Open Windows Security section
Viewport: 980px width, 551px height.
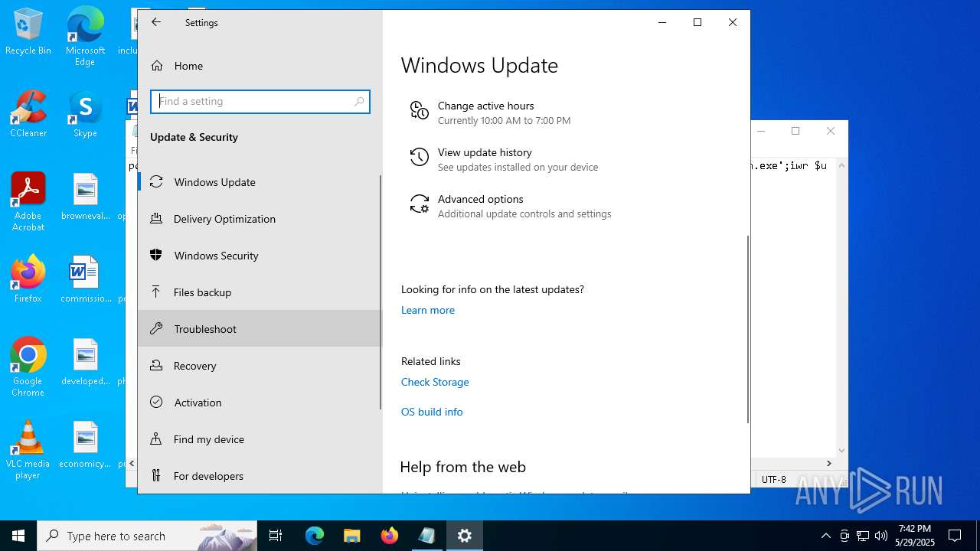pyautogui.click(x=260, y=256)
